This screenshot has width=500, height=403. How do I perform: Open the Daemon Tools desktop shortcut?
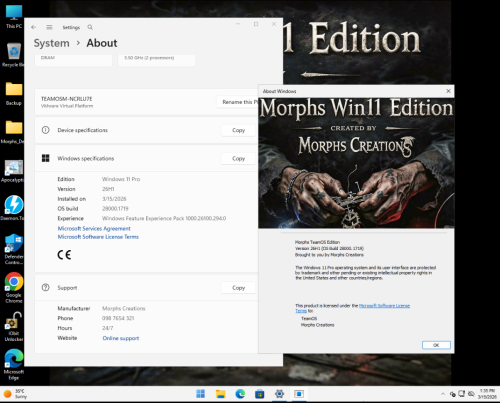tap(14, 208)
